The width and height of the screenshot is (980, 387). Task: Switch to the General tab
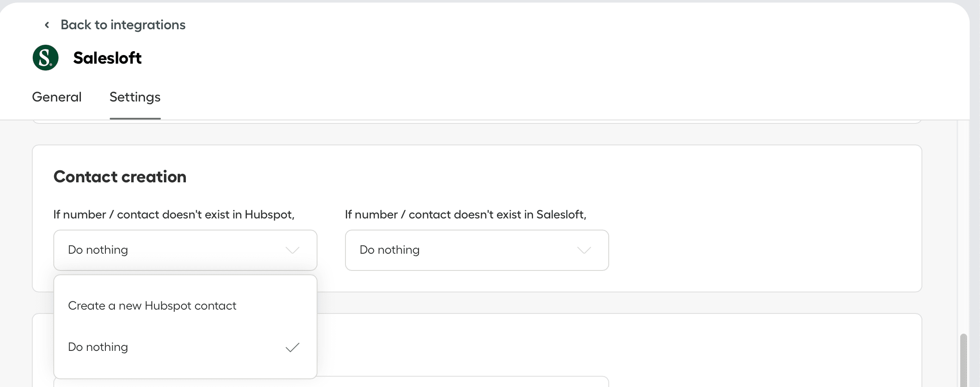(57, 97)
